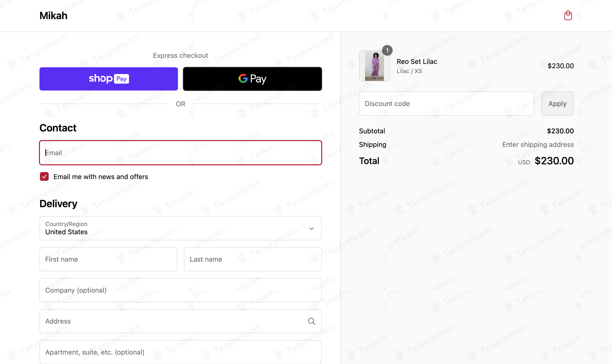Uncheck Email me with news and offers
612x364 pixels.
pyautogui.click(x=44, y=177)
